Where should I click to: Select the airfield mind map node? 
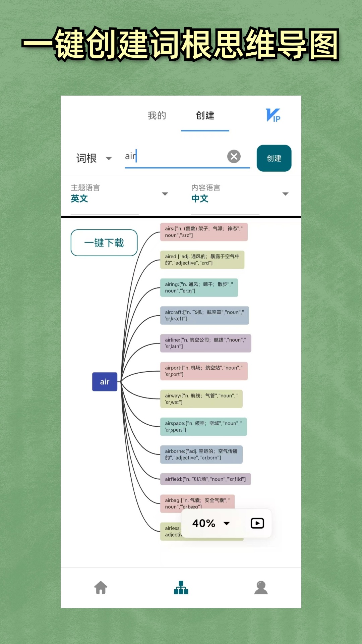(205, 479)
